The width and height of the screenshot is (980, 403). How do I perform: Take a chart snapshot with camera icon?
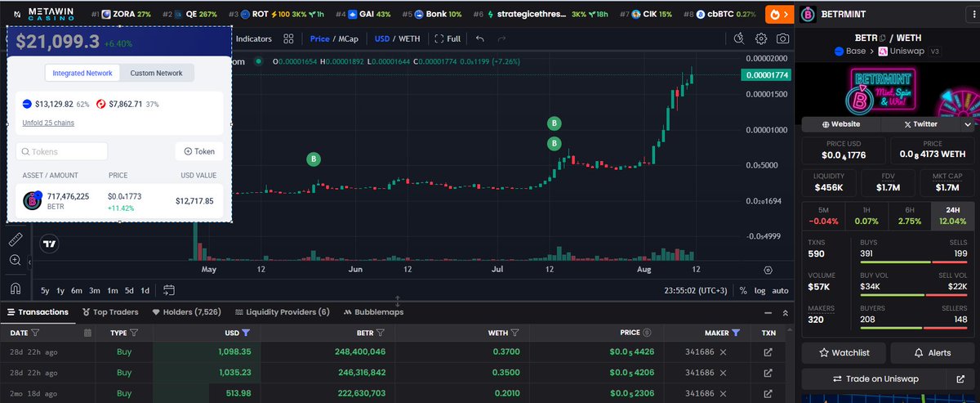[783, 38]
